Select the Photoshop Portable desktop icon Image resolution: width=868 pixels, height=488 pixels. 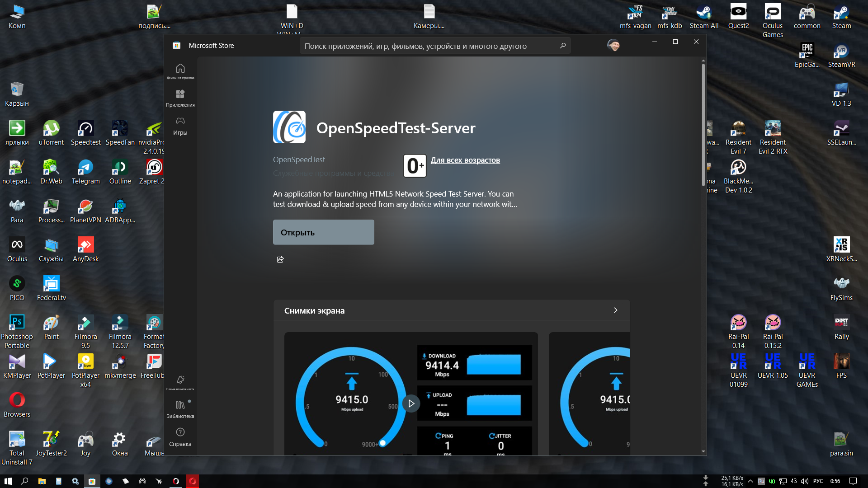click(x=17, y=332)
